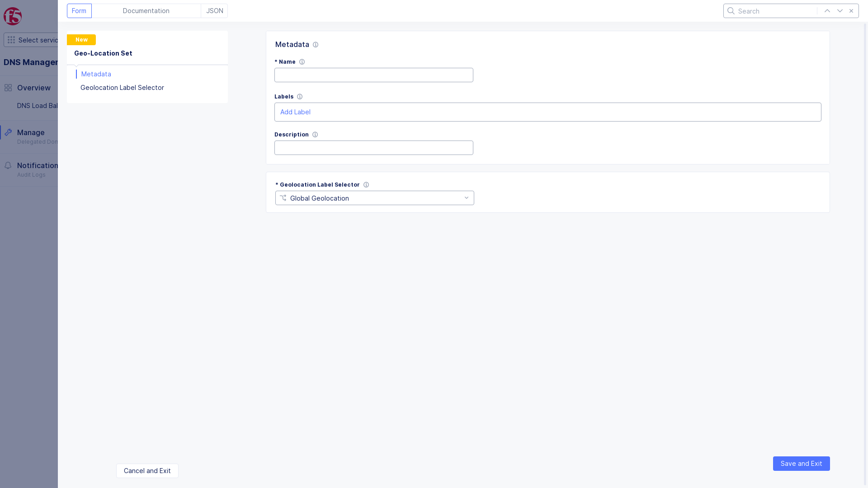Click the info icon next to Labels
868x488 pixels.
coord(300,96)
